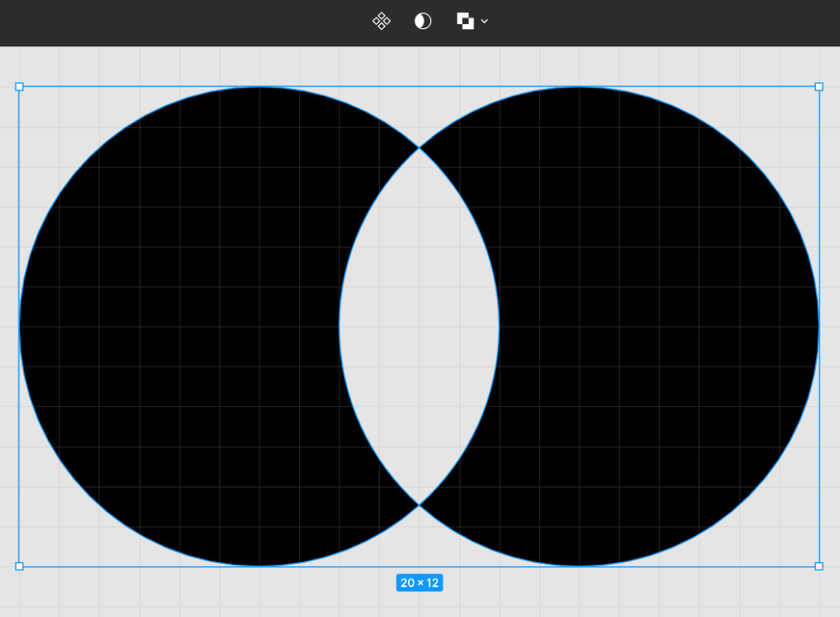Expand the boolean operations dropdown chevron

pyautogui.click(x=483, y=21)
